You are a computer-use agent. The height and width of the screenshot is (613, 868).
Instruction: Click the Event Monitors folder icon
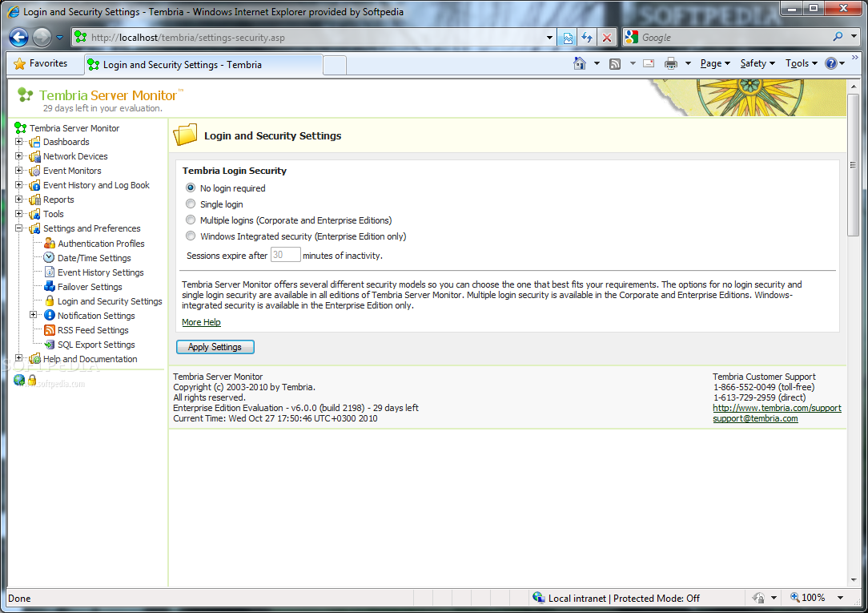pyautogui.click(x=34, y=171)
